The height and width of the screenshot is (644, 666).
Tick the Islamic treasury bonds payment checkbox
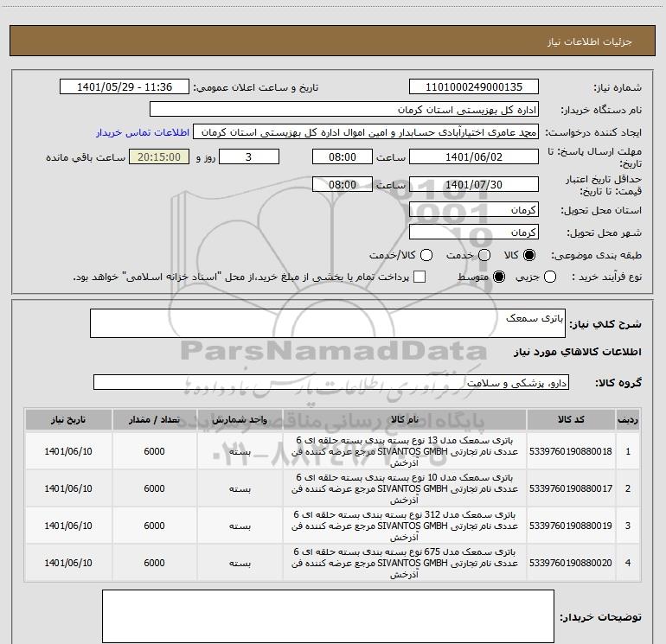419,277
